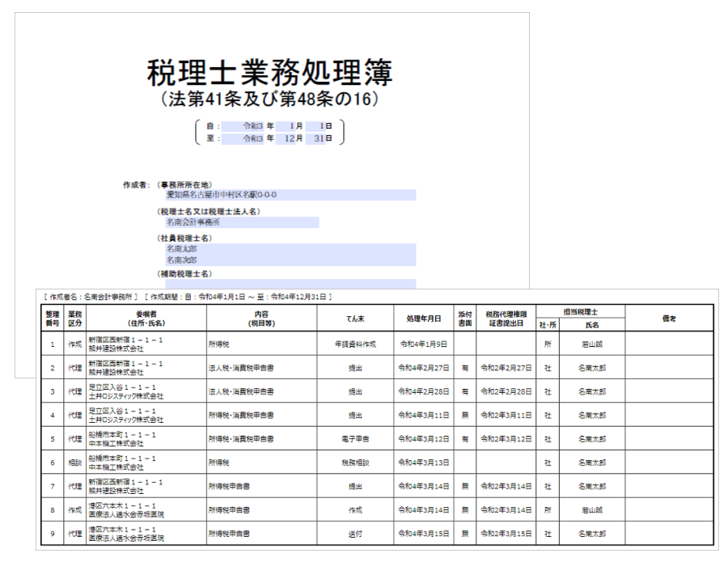Click the end day field showing 31日

click(324, 138)
